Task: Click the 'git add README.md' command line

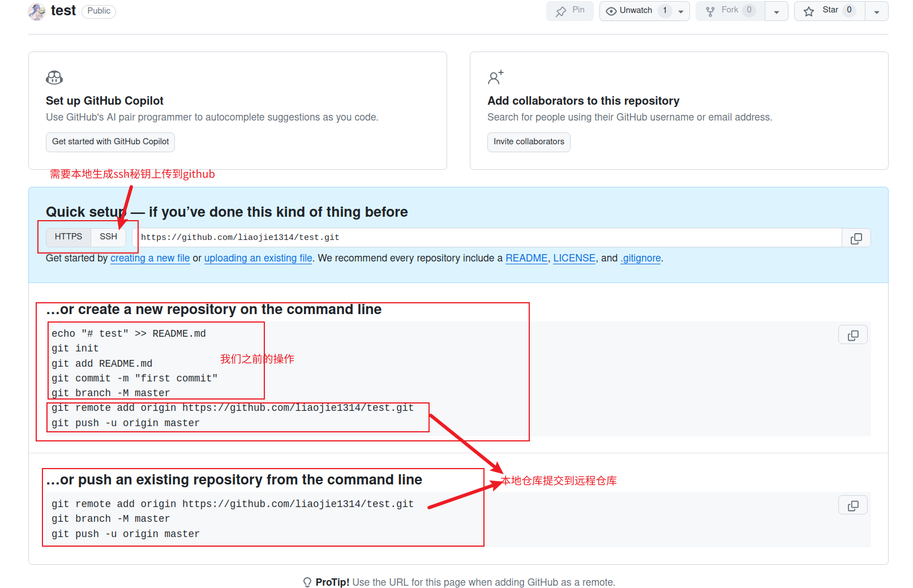Action: [x=102, y=364]
